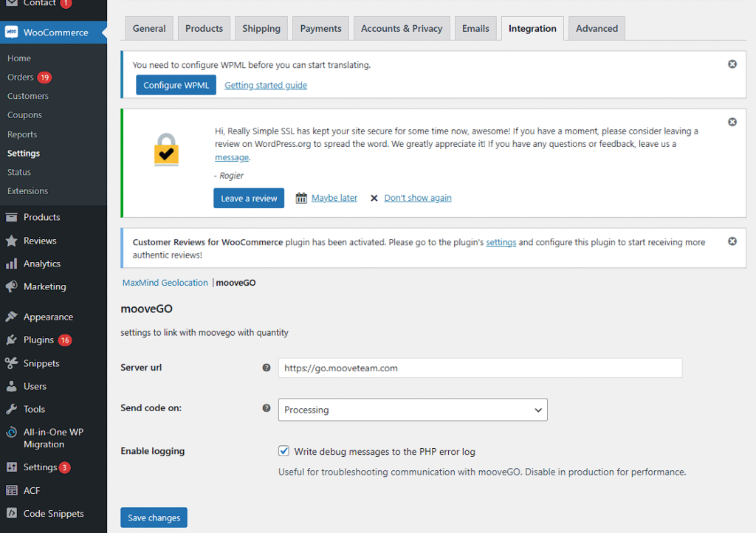This screenshot has width=756, height=533.
Task: Click the Write debug messages checkbox label
Action: (x=385, y=452)
